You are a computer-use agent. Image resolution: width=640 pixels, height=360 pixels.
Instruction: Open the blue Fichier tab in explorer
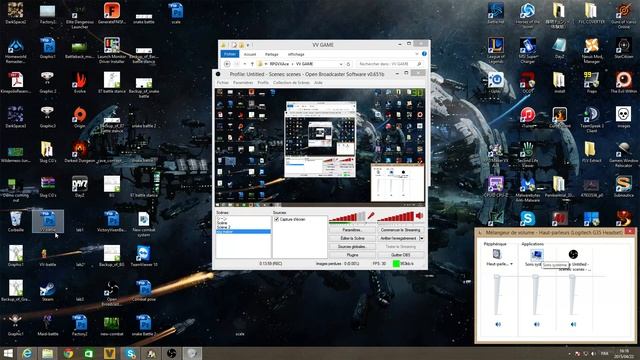click(230, 54)
